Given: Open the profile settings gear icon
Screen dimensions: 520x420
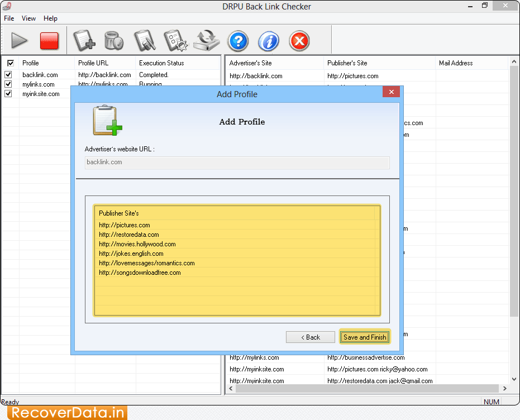Looking at the screenshot, I should (175, 41).
